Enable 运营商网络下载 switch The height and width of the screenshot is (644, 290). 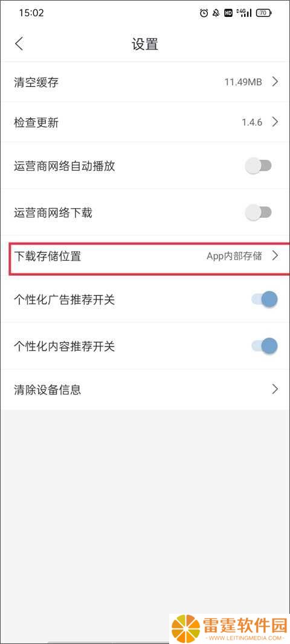coord(259,212)
